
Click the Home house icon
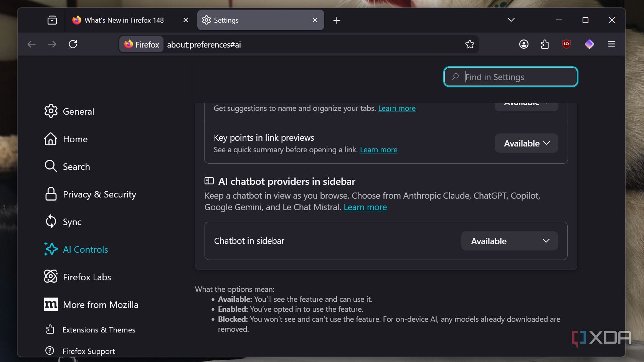[x=51, y=139]
